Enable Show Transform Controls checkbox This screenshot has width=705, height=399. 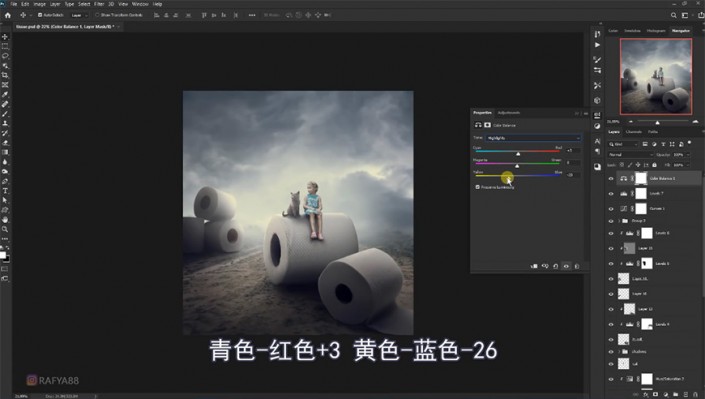pyautogui.click(x=97, y=15)
